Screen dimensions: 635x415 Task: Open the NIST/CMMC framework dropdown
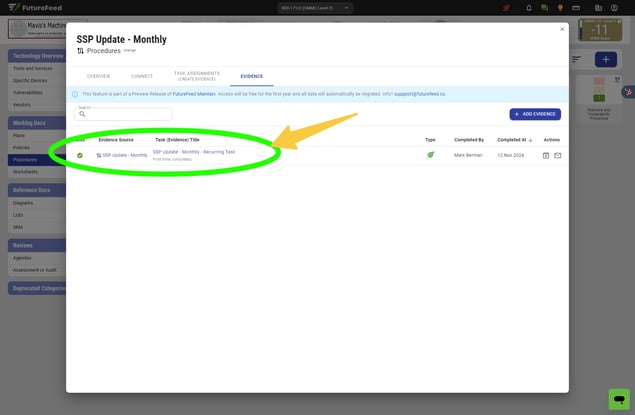315,8
